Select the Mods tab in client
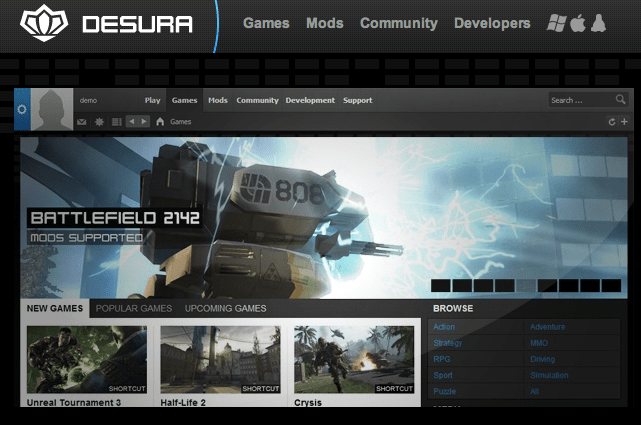 217,100
